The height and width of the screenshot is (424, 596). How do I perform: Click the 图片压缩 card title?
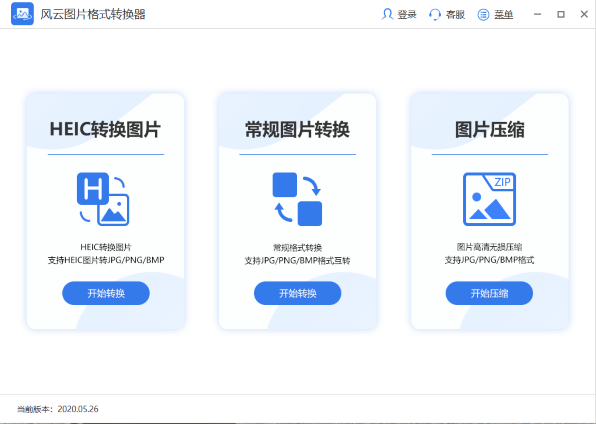(490, 130)
